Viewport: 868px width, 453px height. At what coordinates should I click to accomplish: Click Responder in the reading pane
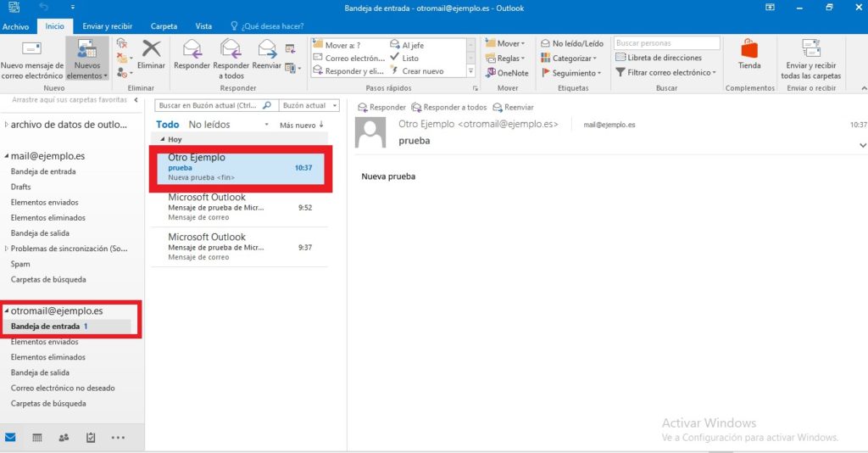[x=381, y=108]
